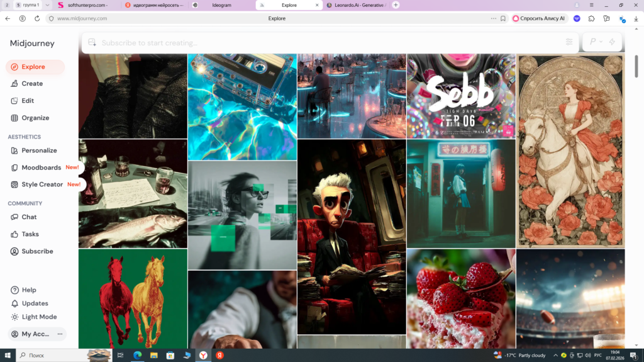Focus the Subscribe to start creating prompt field
Viewport: 644px width, 362px height.
330,43
